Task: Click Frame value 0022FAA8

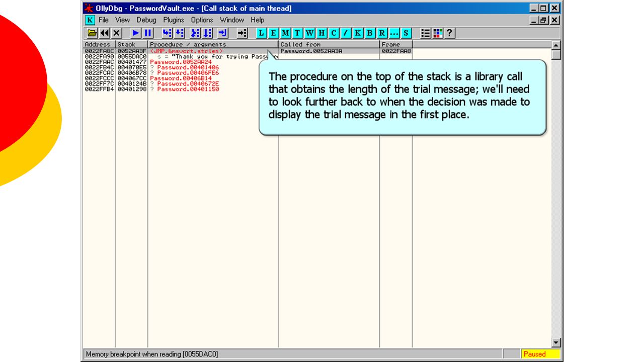Action: click(396, 51)
